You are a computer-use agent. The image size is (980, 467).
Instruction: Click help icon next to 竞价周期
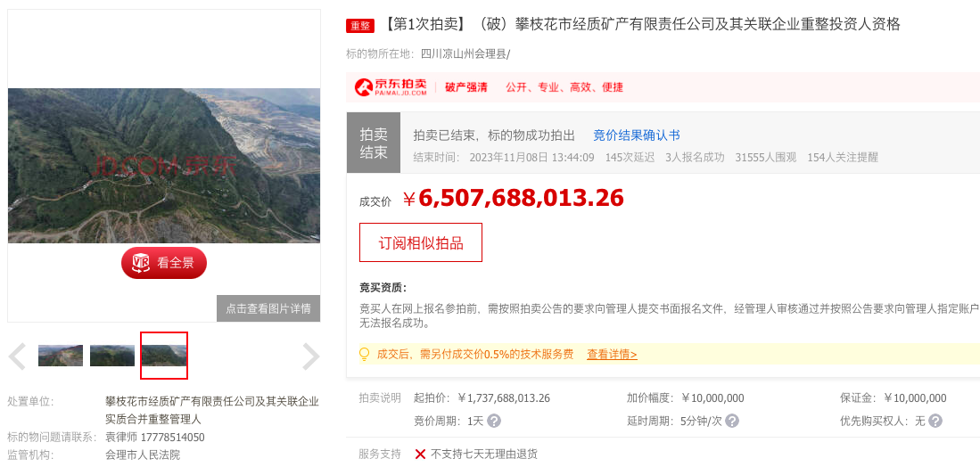click(494, 421)
